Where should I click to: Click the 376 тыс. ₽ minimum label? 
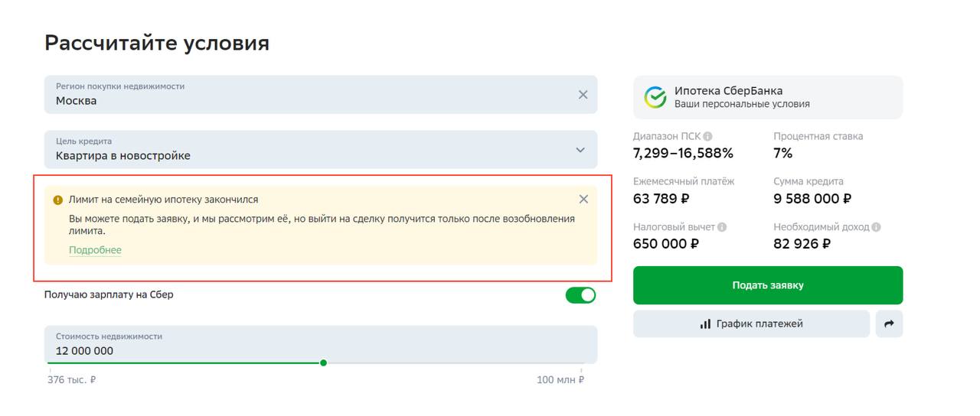click(x=71, y=380)
